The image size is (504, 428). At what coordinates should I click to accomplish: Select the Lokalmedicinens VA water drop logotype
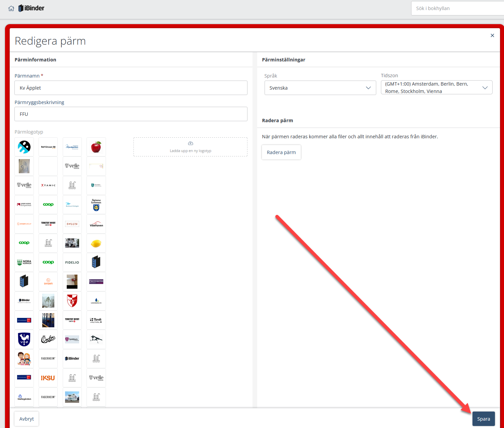pyautogui.click(x=96, y=301)
